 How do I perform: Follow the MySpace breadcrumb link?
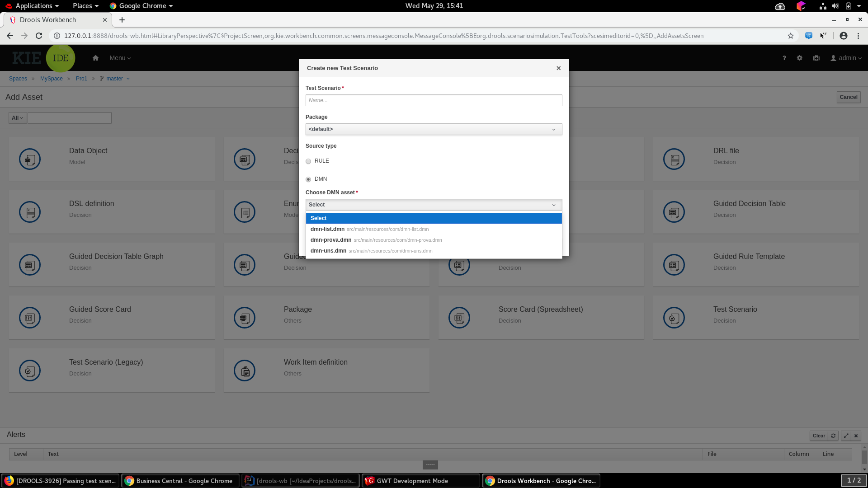(x=51, y=79)
